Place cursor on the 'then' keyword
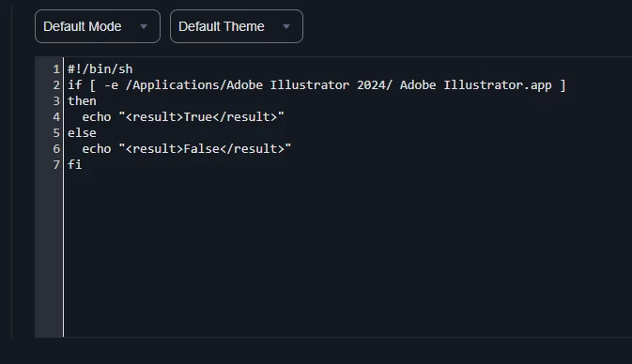The image size is (632, 364). point(82,101)
